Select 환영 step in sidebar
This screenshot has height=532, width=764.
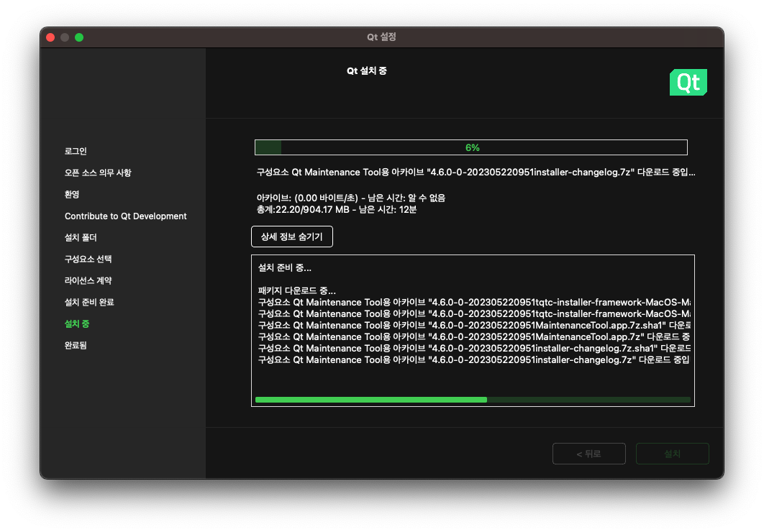[x=72, y=194]
